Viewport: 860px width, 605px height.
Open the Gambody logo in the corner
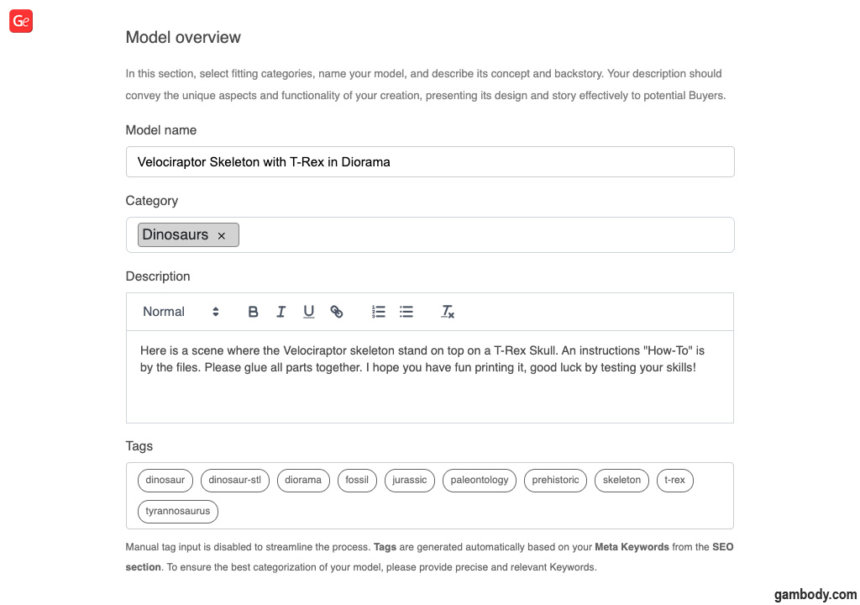pyautogui.click(x=20, y=21)
